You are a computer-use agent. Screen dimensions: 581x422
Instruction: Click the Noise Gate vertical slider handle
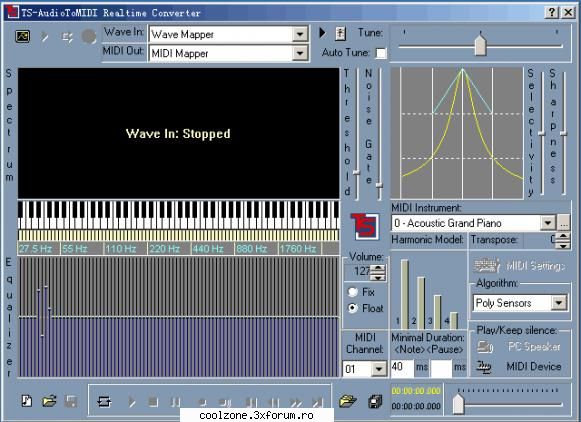click(379, 185)
